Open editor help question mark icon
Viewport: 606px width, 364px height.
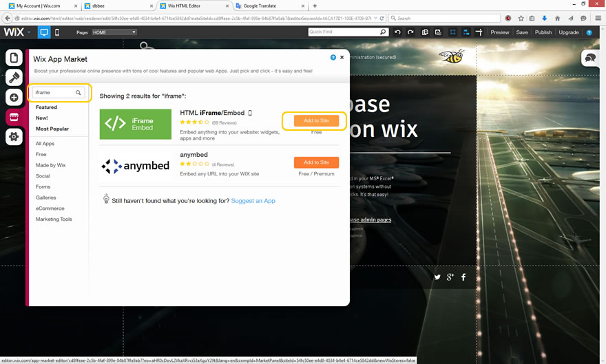pyautogui.click(x=589, y=32)
